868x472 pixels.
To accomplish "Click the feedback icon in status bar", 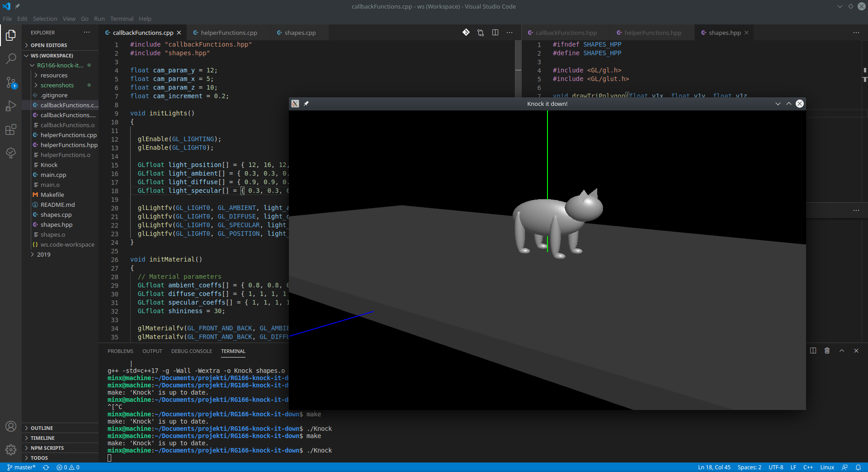I will [x=844, y=467].
